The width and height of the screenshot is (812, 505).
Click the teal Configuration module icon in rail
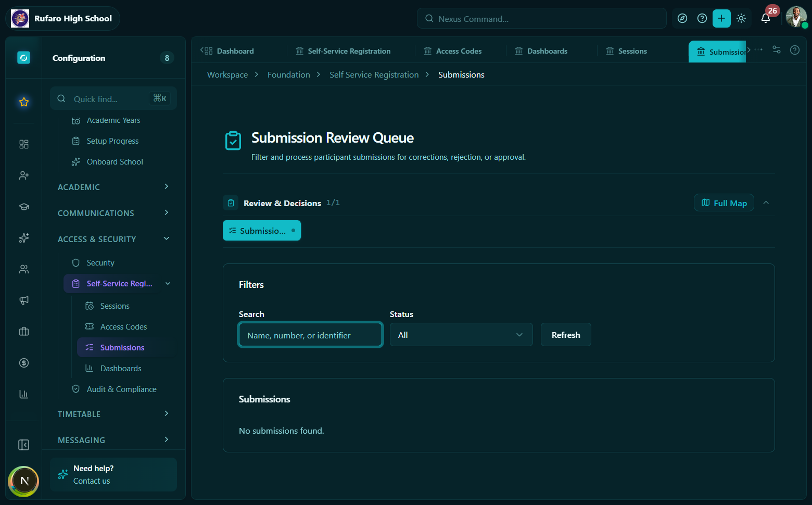(23, 58)
